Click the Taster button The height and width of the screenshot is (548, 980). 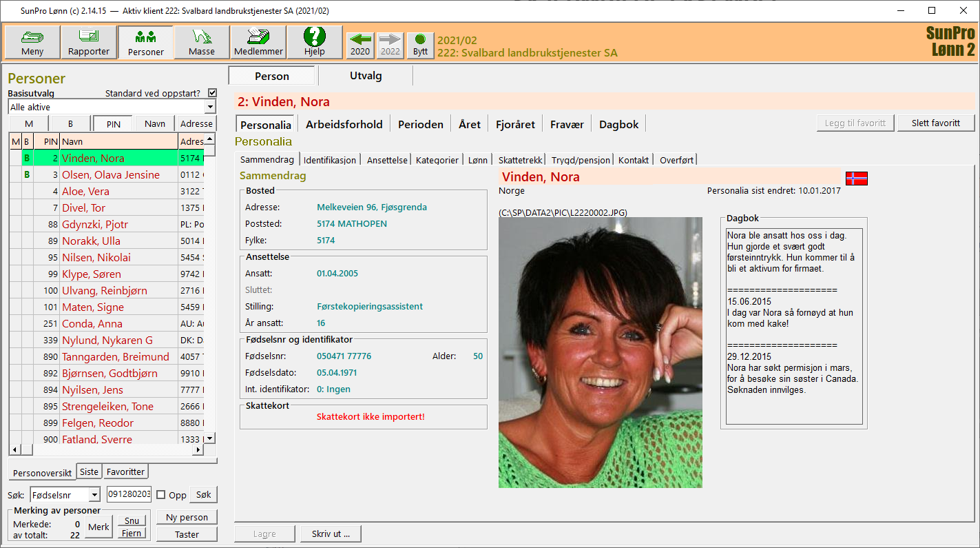[x=187, y=534]
